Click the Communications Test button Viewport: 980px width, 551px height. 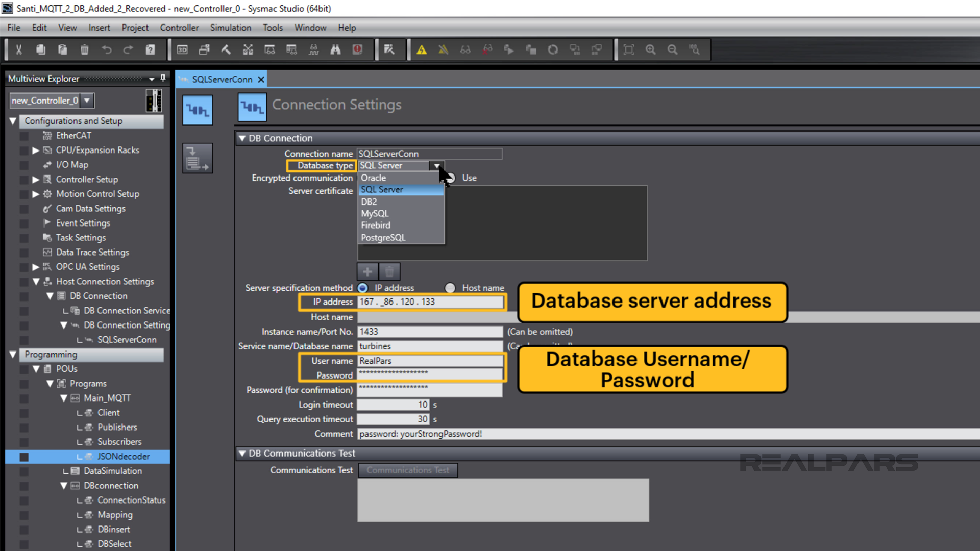click(x=408, y=469)
